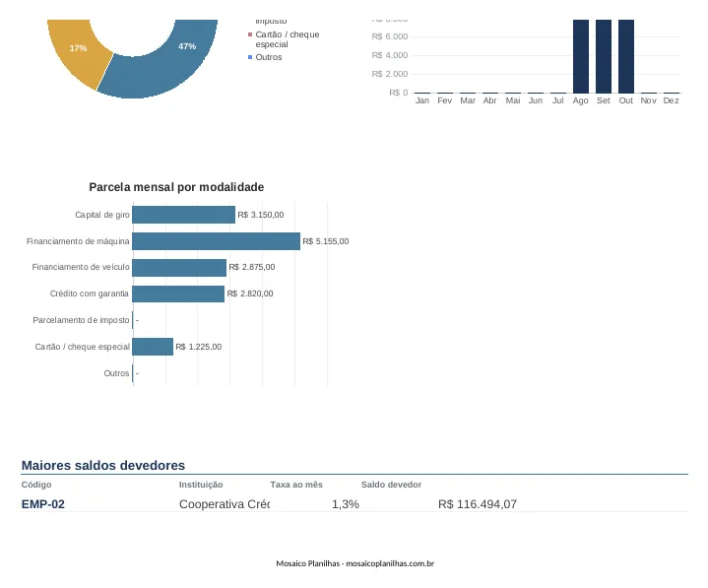Click the 'Set' axis label

click(604, 100)
